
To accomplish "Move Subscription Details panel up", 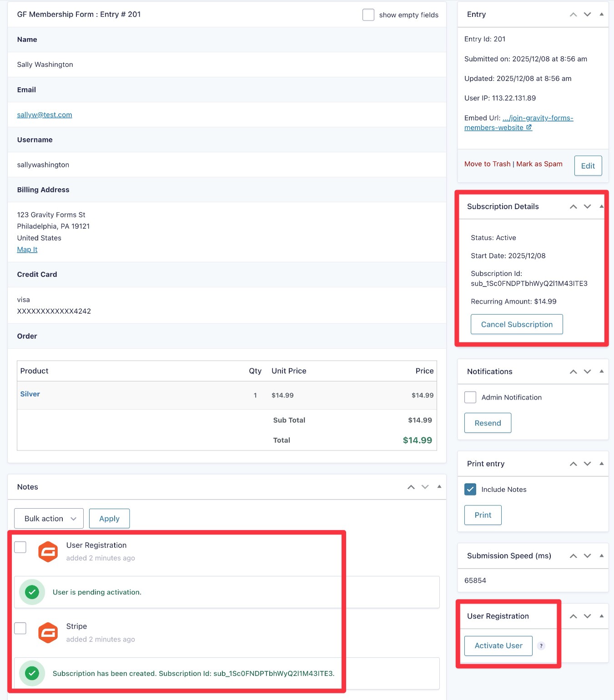I will [x=573, y=207].
